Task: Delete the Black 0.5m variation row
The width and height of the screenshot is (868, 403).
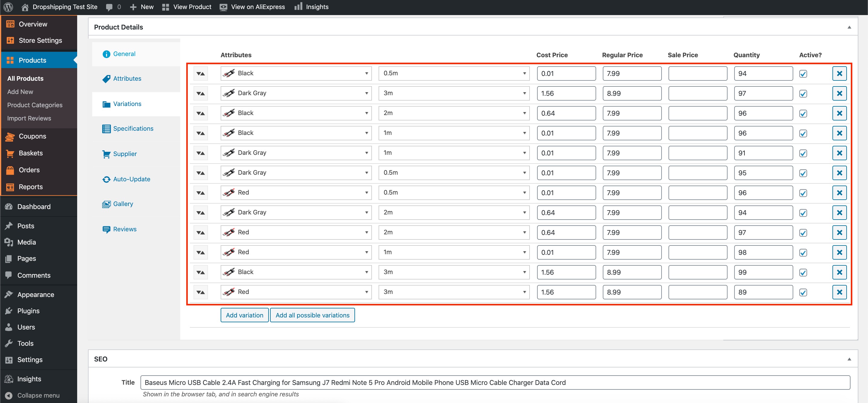Action: point(839,73)
